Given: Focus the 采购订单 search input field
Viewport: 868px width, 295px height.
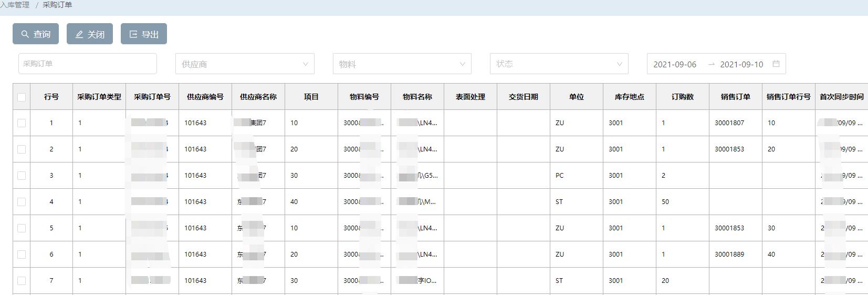Looking at the screenshot, I should point(88,64).
